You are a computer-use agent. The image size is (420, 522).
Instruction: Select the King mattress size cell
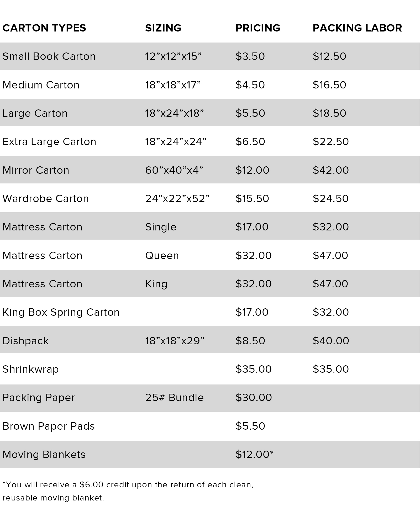tap(156, 284)
